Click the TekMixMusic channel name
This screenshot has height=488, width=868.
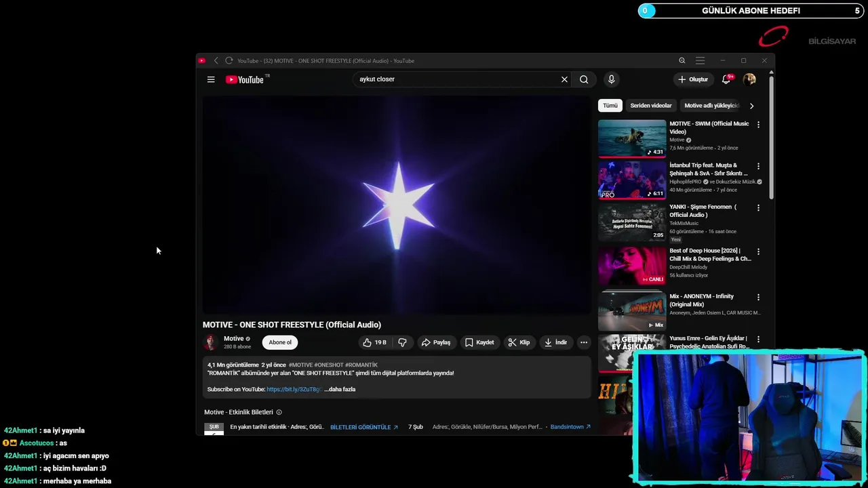tap(684, 224)
